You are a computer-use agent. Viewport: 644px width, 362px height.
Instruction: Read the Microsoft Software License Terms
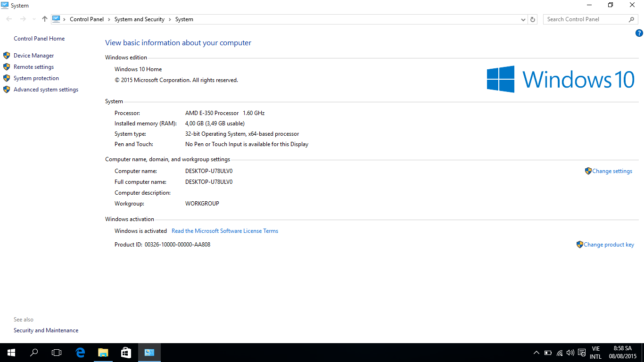(x=225, y=231)
